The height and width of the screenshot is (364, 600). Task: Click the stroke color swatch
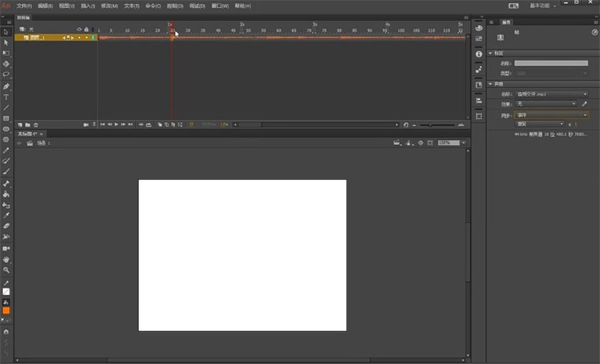pos(6,292)
